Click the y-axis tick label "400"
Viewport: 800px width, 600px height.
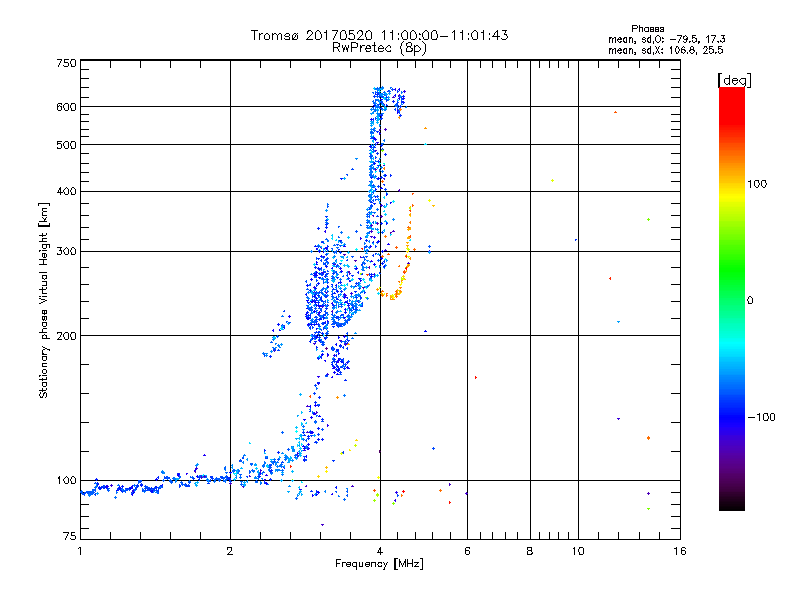point(66,192)
